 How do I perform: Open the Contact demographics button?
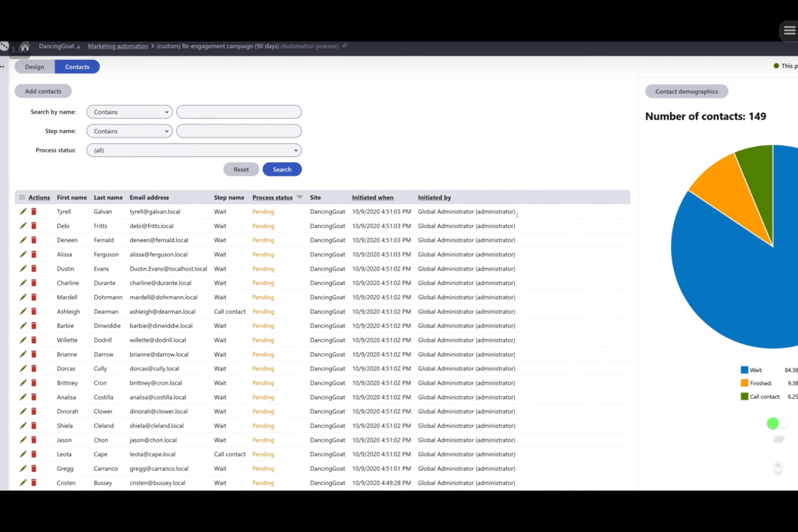click(x=687, y=92)
